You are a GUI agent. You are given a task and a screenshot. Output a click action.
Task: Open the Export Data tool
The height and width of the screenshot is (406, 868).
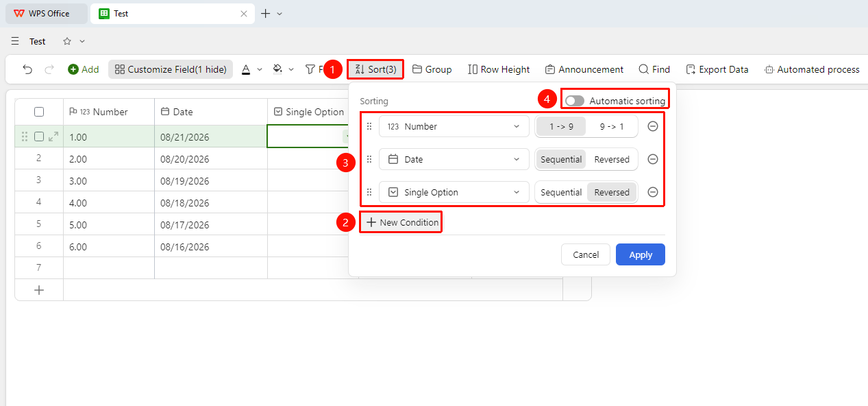(717, 69)
